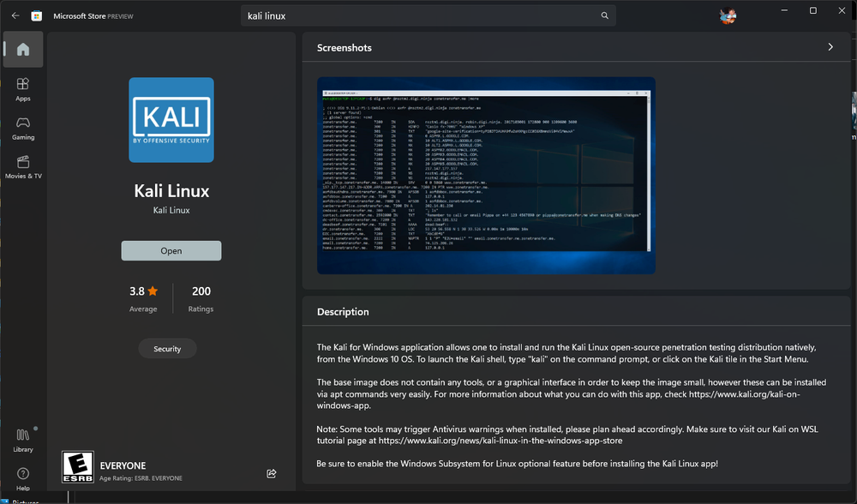Click the Kali Linux app logo
The width and height of the screenshot is (857, 504).
pyautogui.click(x=171, y=120)
